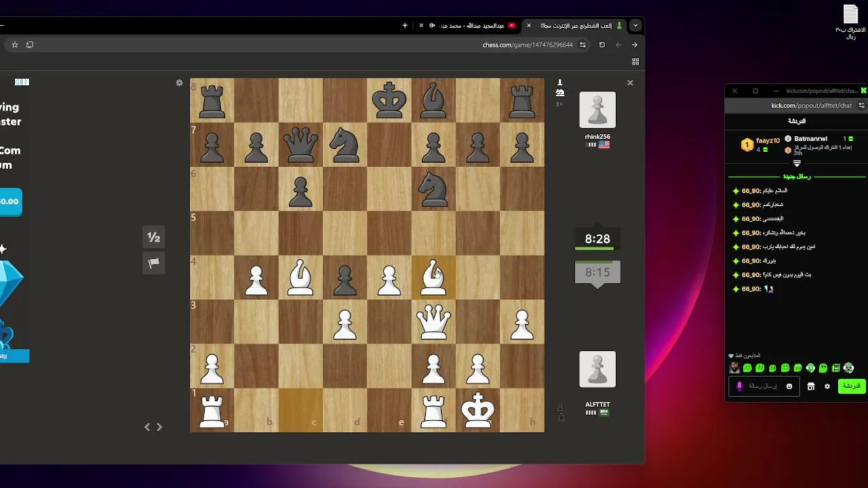Switch to the chess.com game tab
Viewport: 868px width, 488px height.
[575, 26]
